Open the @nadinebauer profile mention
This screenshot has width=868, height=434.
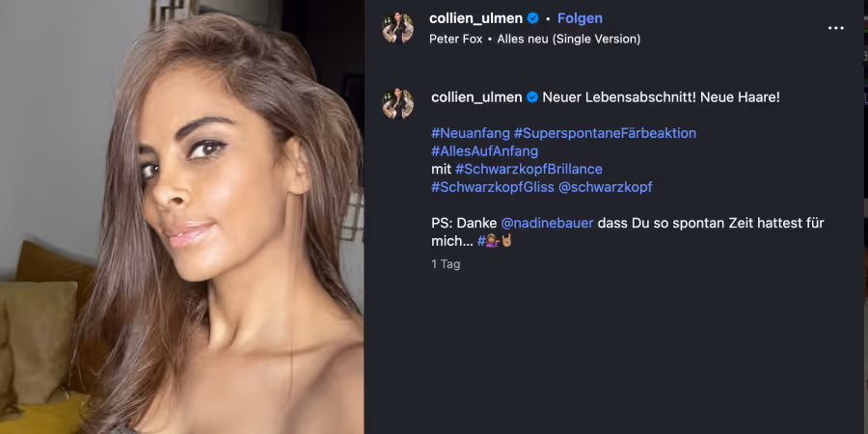pyautogui.click(x=547, y=223)
